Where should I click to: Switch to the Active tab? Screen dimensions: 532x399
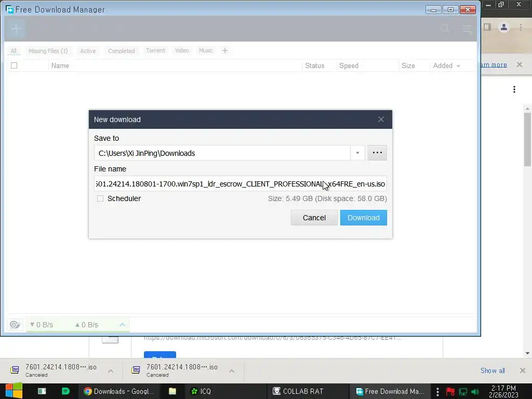coord(88,51)
